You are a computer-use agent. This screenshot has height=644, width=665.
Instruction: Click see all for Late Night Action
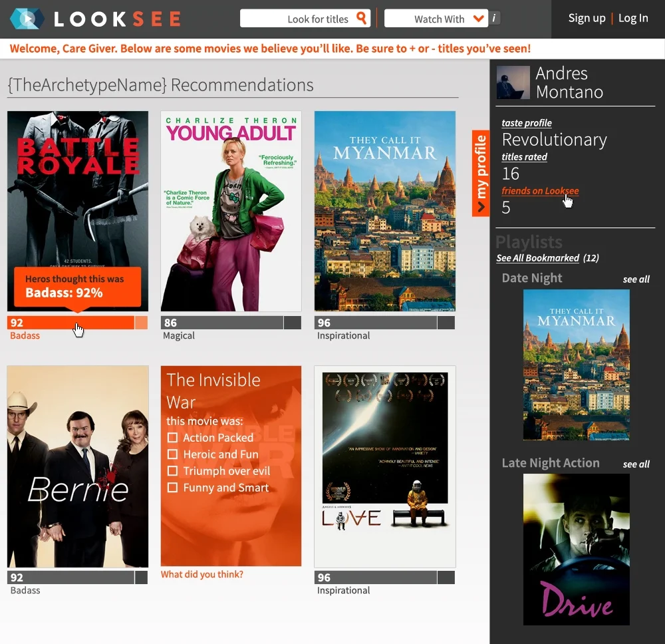tap(636, 464)
